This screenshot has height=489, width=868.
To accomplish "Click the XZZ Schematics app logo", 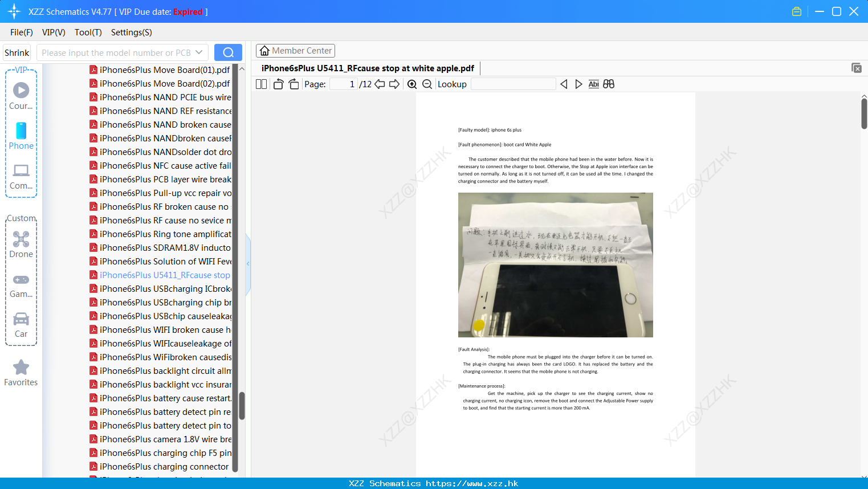I will pos(14,11).
